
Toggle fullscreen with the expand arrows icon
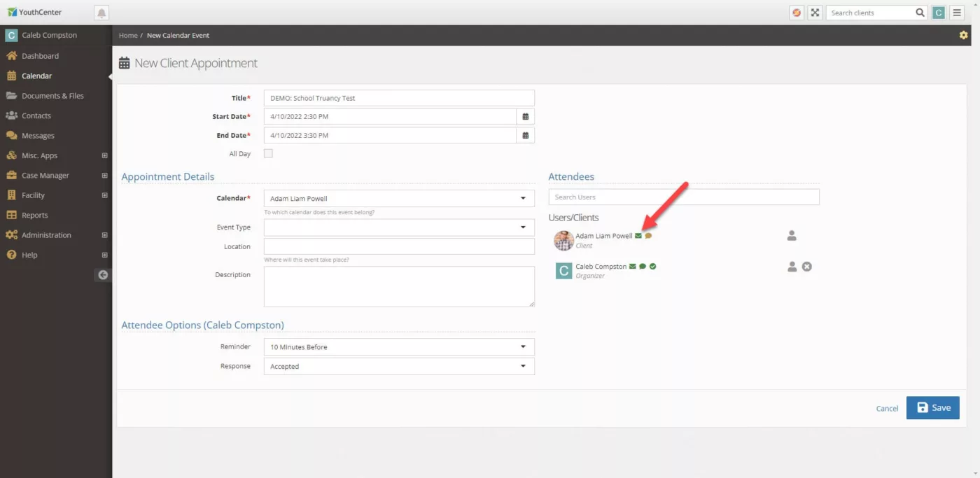click(815, 13)
